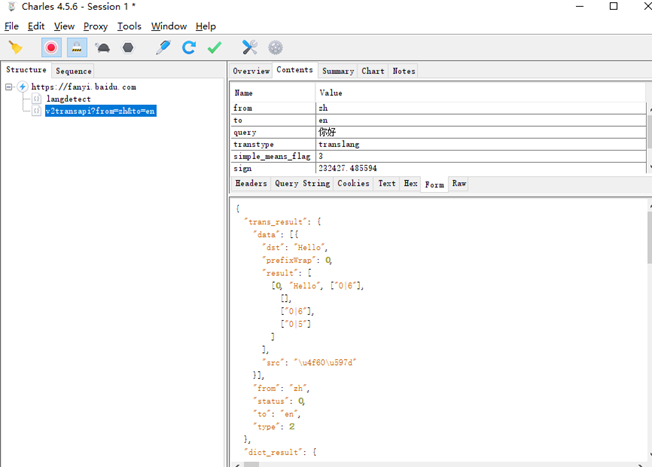Click the JSON icon beside langdetect
Screen dimensions: 652x467
(37, 99)
